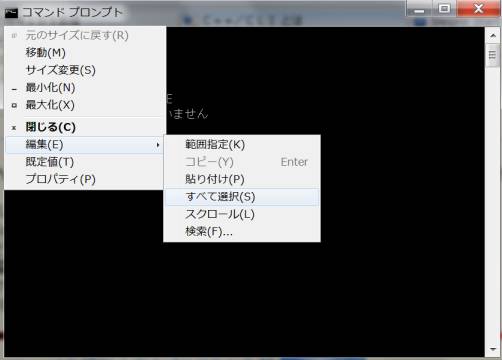Viewport: 502px width, 360px height.
Task: Click the x icon beside 閉じる(C)
Action: [14, 128]
